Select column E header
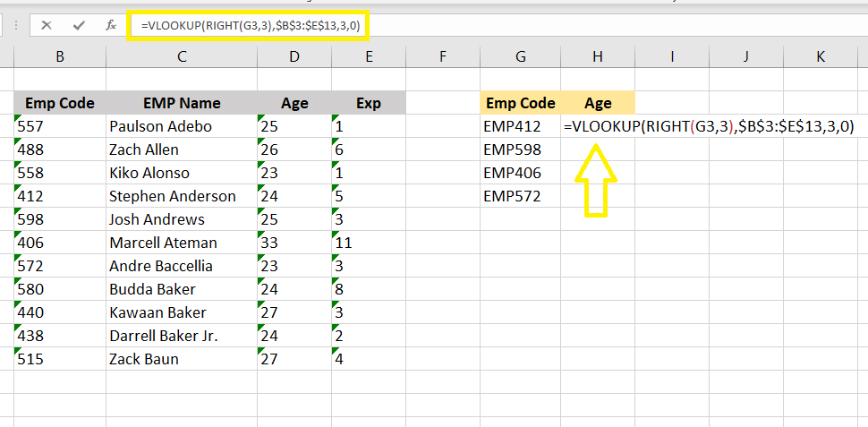This screenshot has height=427, width=868. click(x=369, y=56)
